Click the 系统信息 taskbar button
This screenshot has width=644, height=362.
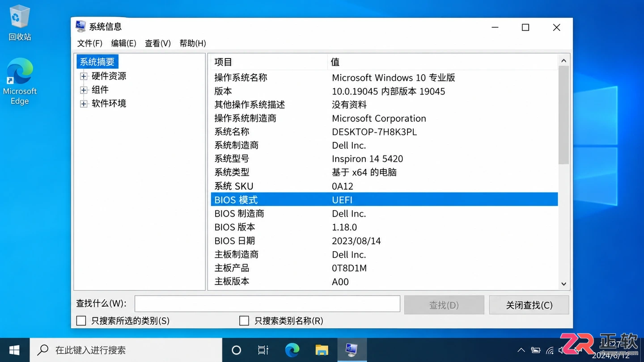tap(351, 350)
